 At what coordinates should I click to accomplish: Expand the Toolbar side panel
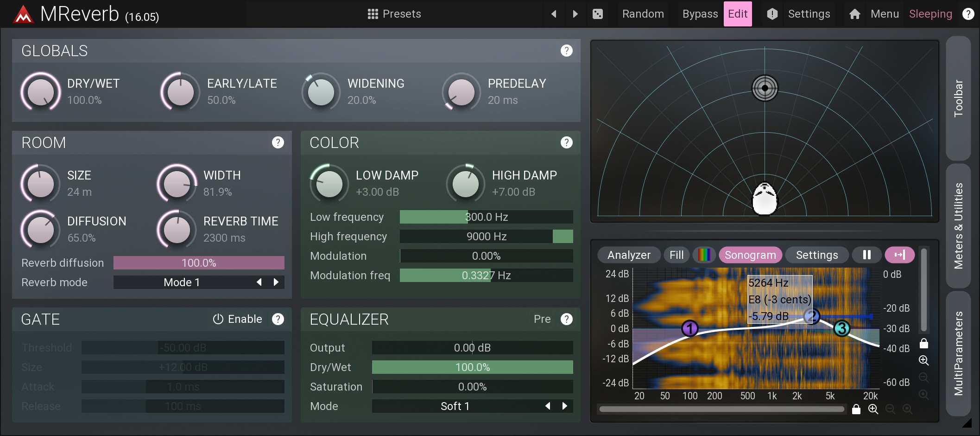click(958, 98)
